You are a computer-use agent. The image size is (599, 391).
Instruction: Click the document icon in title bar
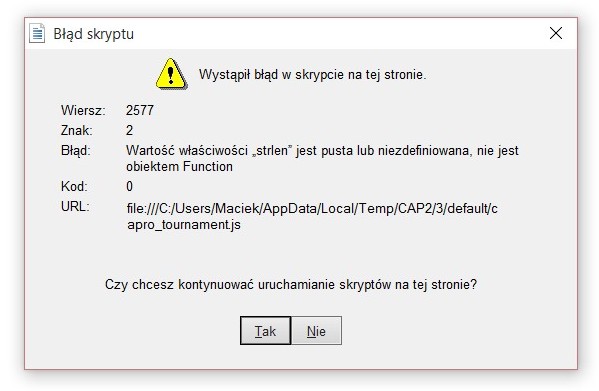[37, 33]
